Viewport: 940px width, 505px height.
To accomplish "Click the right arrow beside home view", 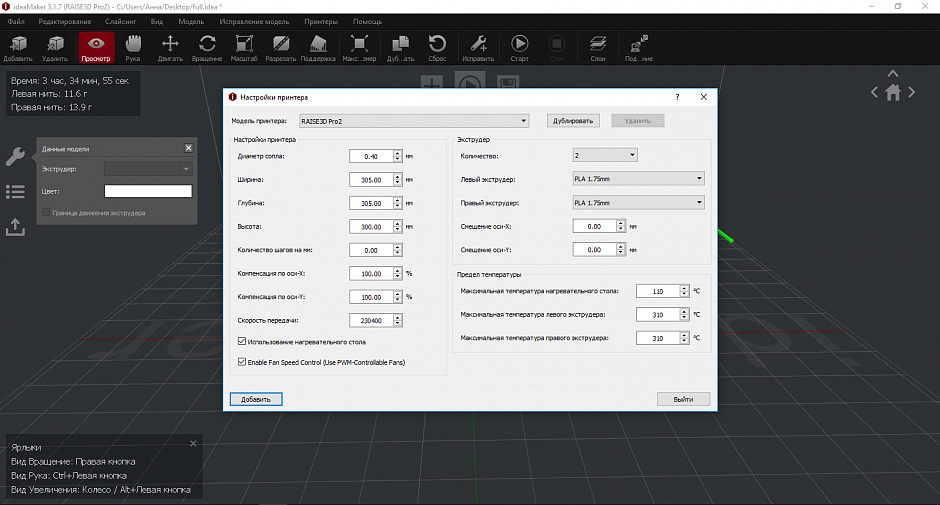I will (x=911, y=92).
